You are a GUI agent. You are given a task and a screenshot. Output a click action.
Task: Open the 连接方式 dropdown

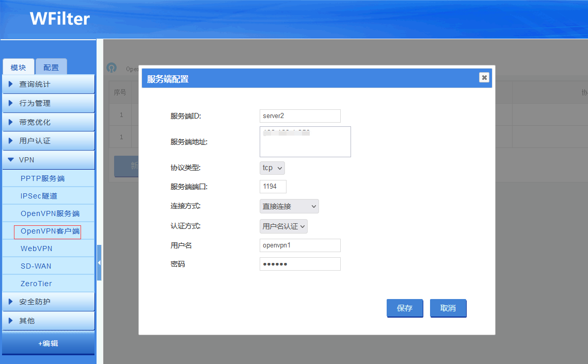pyautogui.click(x=289, y=206)
